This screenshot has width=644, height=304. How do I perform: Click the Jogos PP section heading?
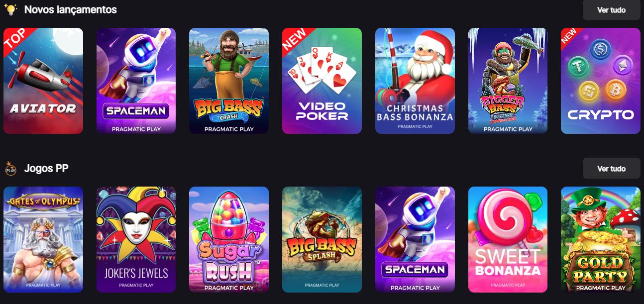coord(46,168)
